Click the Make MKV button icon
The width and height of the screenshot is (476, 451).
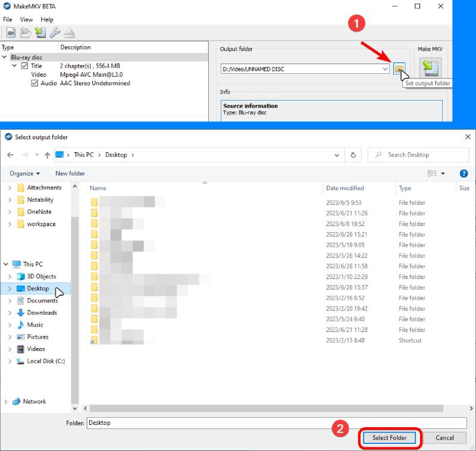point(430,67)
